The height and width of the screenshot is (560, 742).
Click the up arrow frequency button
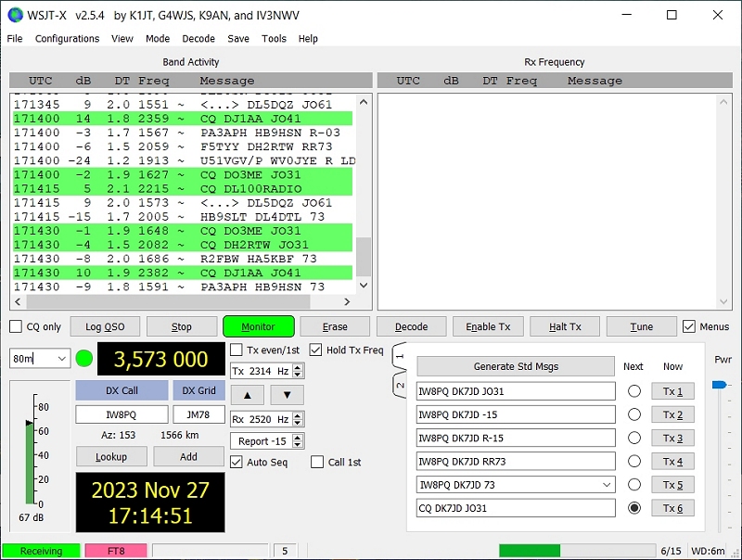[x=247, y=395]
